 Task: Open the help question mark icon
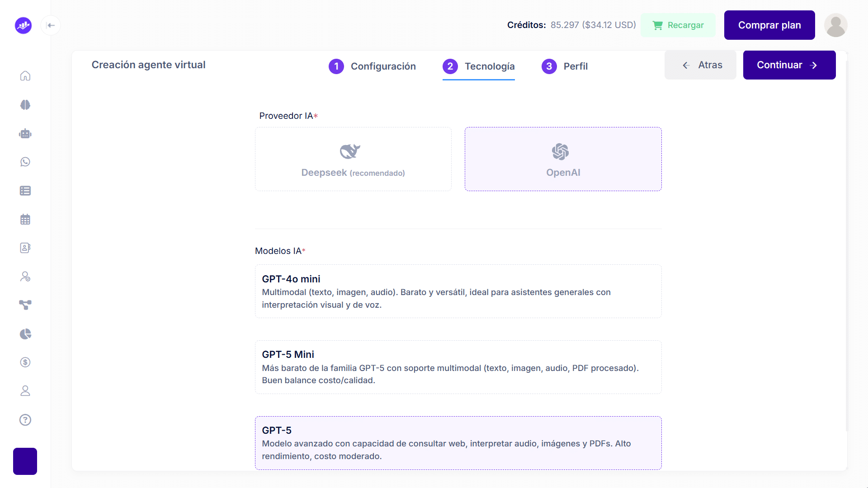[x=25, y=420]
